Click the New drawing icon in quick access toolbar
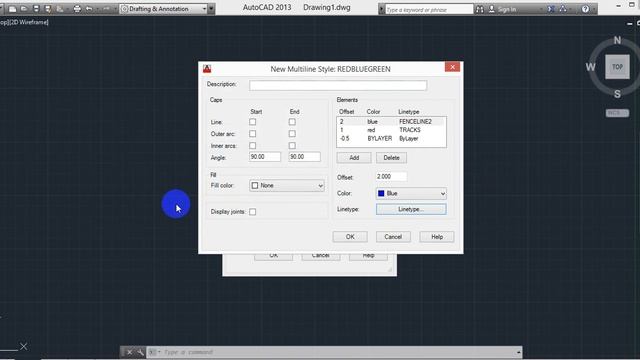The height and width of the screenshot is (360, 640). [12, 9]
